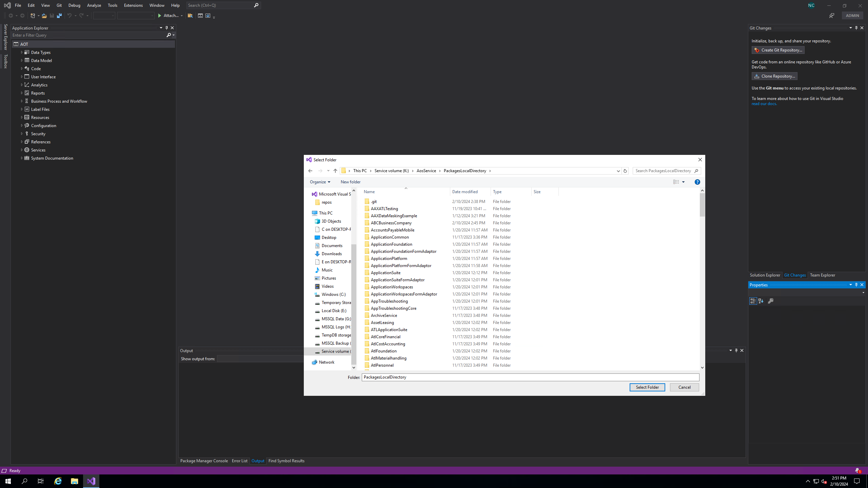
Task: Click the search icon in Application Explorer
Action: click(x=169, y=35)
